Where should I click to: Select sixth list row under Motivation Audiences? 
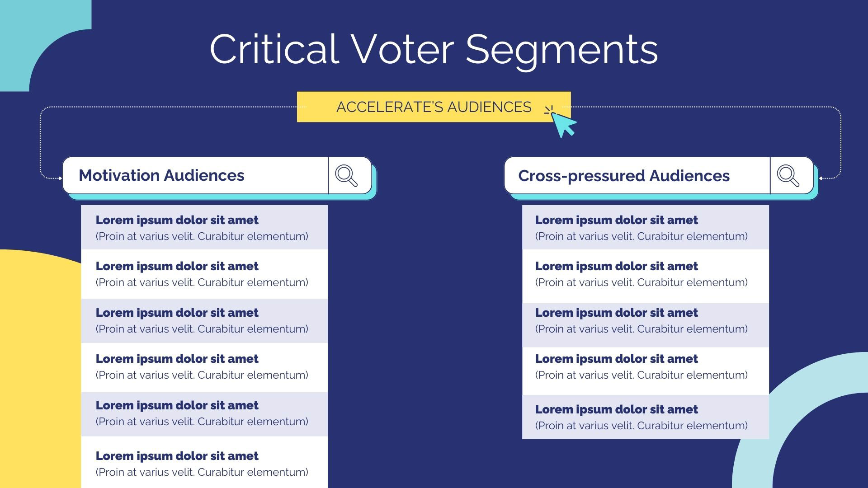(204, 463)
